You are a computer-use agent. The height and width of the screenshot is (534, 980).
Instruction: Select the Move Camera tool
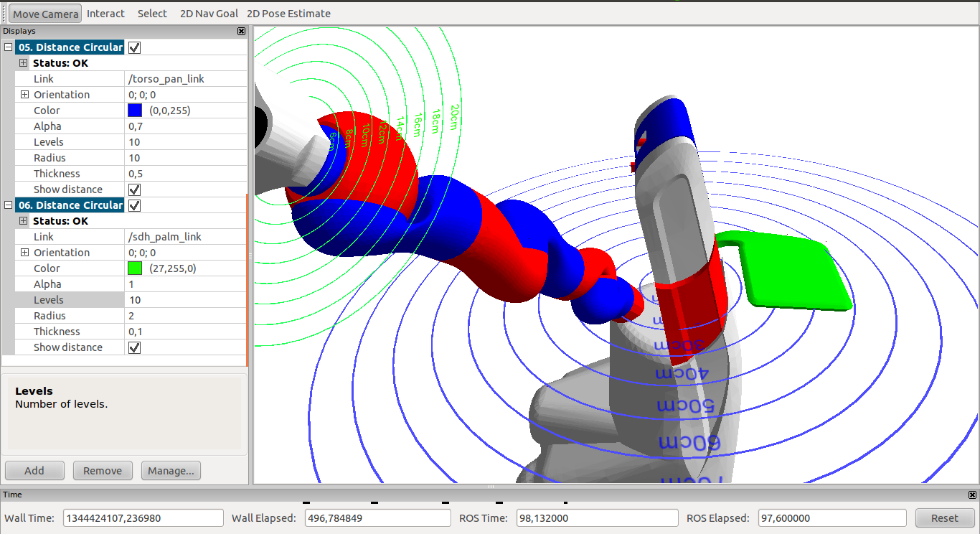[x=45, y=14]
